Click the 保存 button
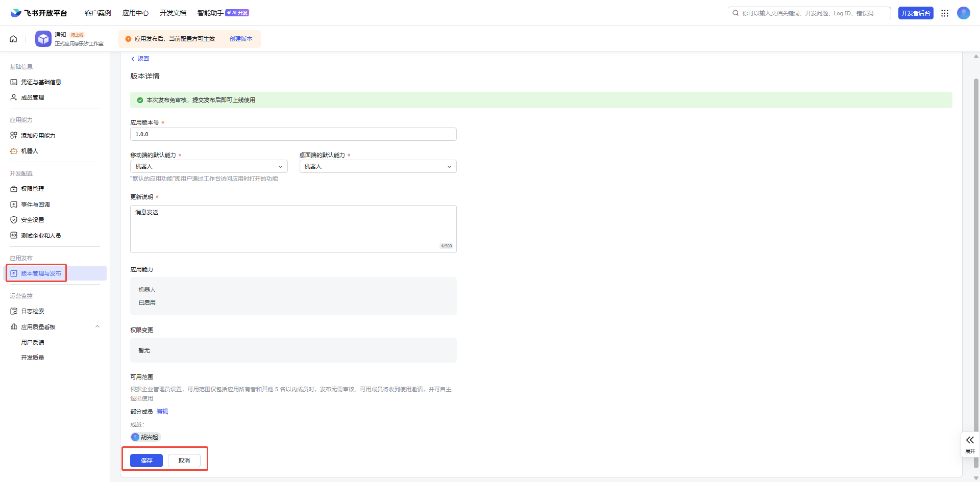 click(146, 461)
